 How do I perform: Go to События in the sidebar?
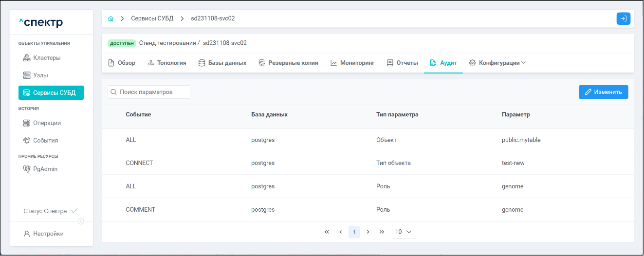45,140
